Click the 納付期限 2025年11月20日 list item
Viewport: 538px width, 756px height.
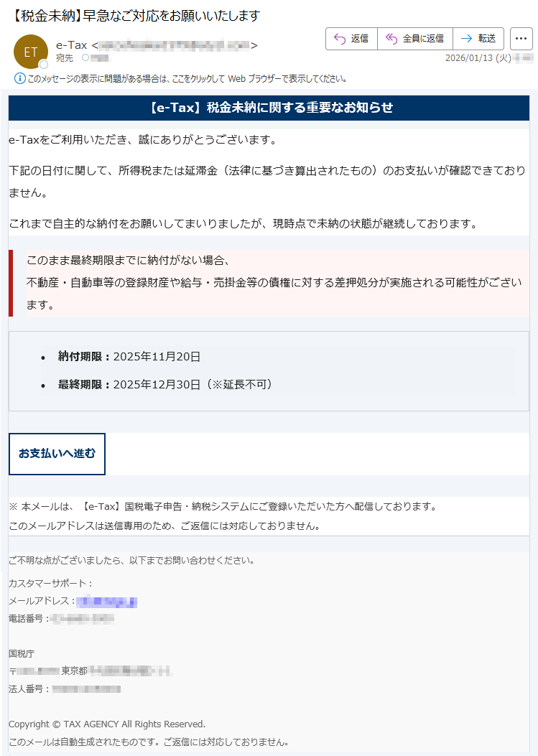pos(129,357)
